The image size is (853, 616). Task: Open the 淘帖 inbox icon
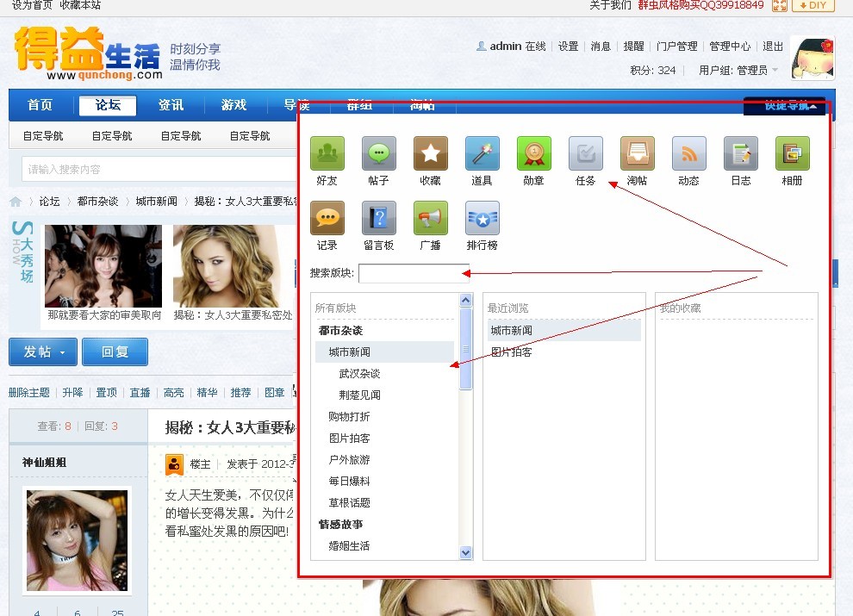(637, 153)
